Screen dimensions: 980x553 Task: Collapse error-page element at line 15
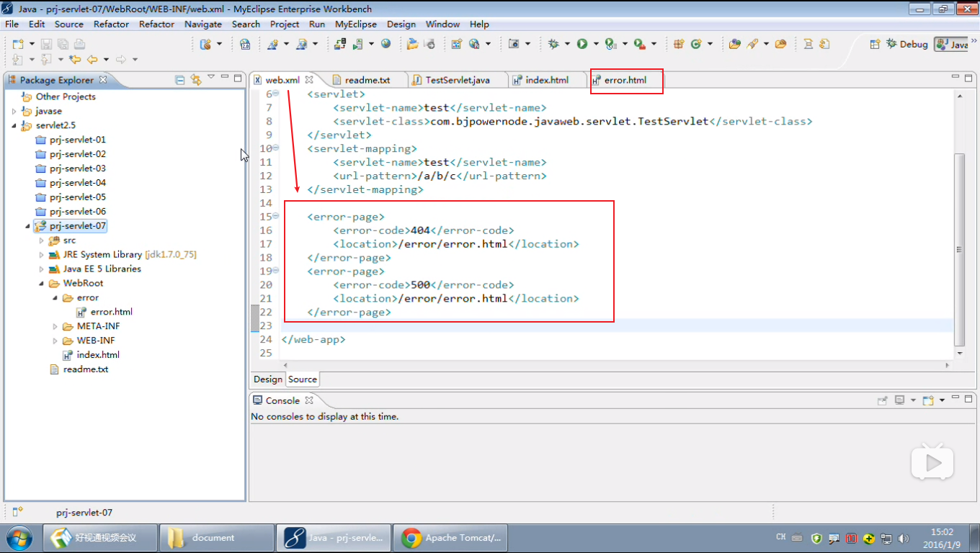[276, 216]
